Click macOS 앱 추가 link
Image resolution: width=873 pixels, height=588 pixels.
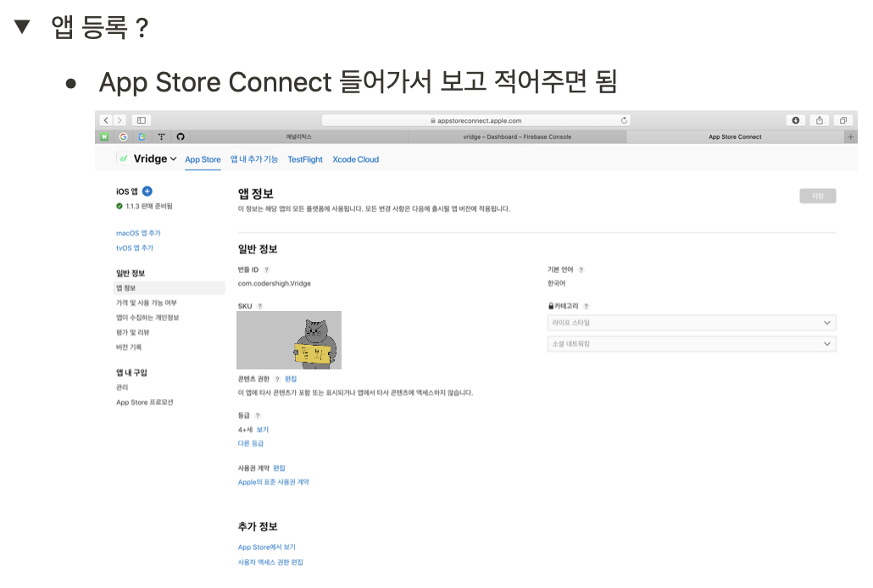pyautogui.click(x=138, y=233)
